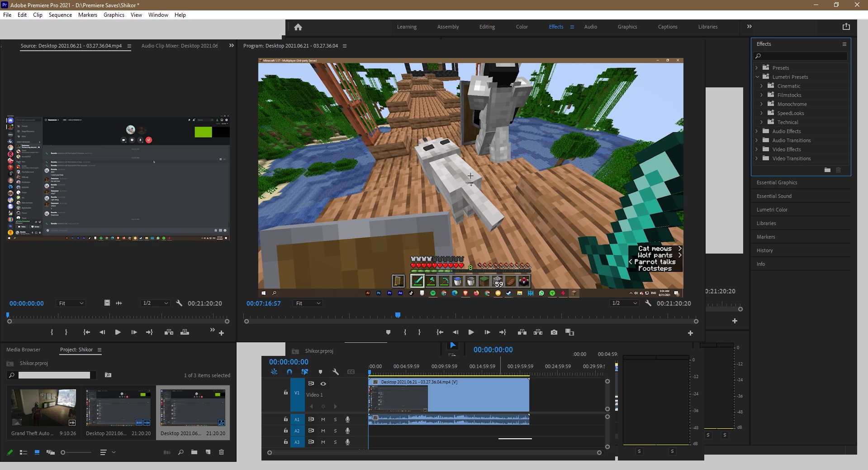
Task: Open the Sequence menu
Action: pos(60,15)
